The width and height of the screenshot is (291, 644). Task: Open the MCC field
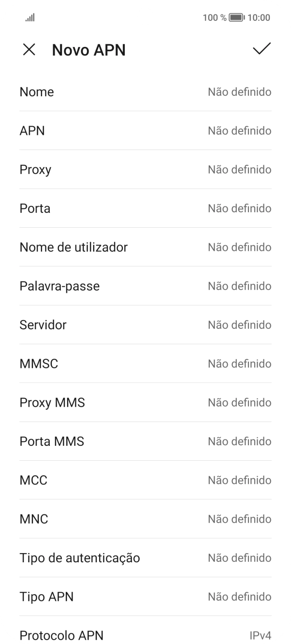pyautogui.click(x=145, y=480)
